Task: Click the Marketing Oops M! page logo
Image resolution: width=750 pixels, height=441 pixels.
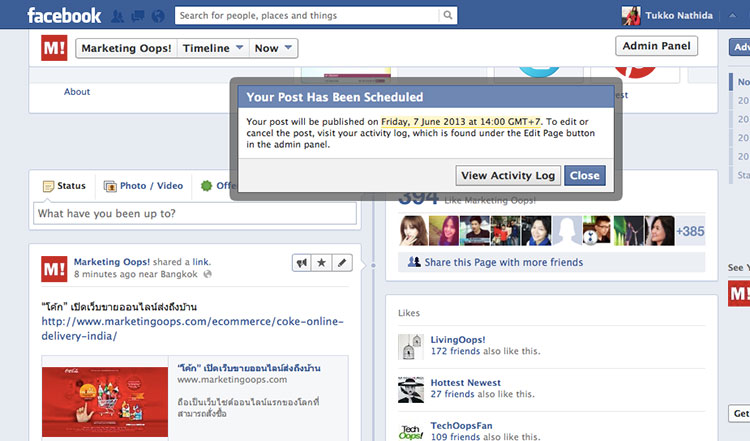Action: tap(54, 48)
